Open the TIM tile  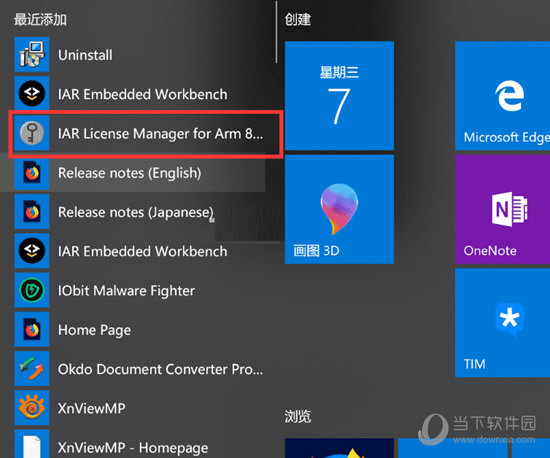coord(502,323)
